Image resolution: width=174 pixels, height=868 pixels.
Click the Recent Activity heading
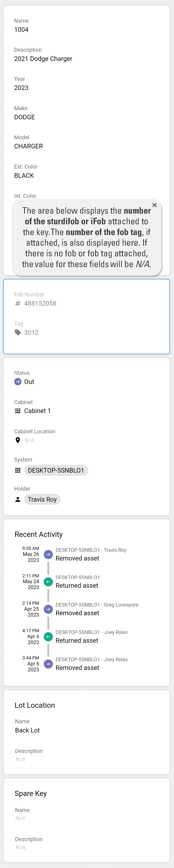point(39,534)
